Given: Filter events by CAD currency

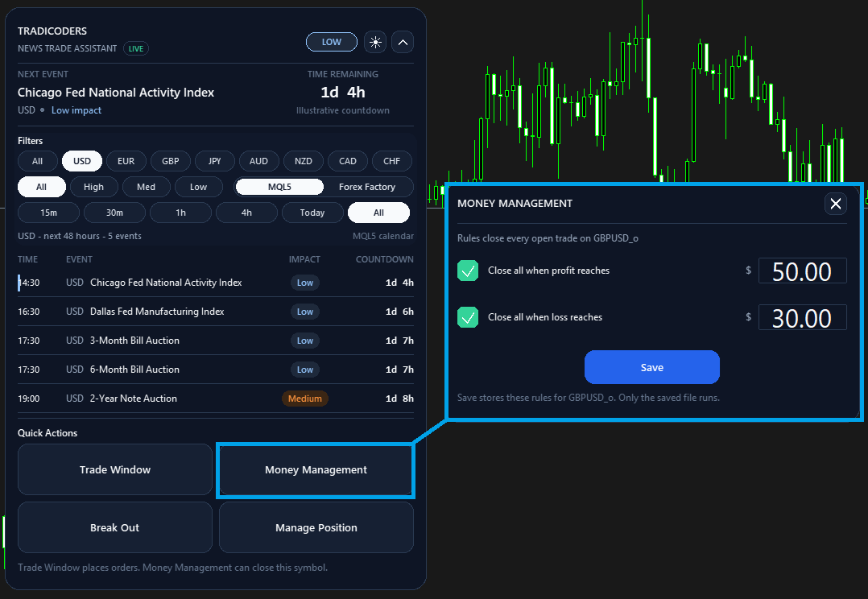Looking at the screenshot, I should [348, 161].
